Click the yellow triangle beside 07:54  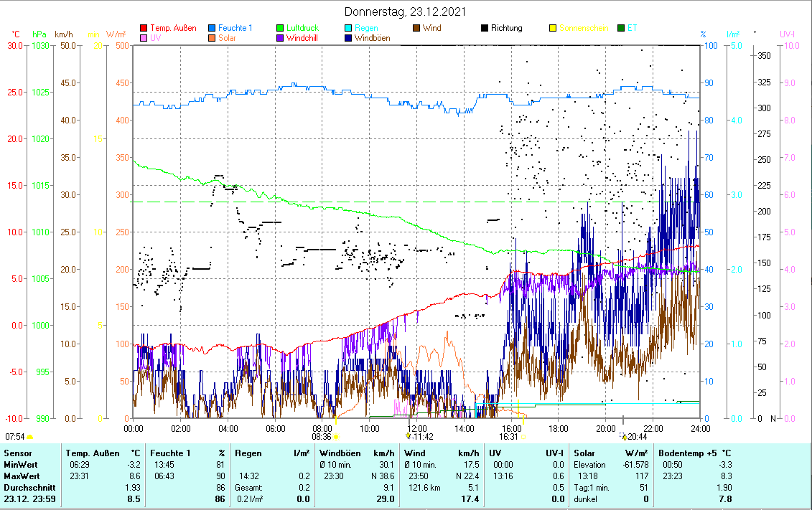pyautogui.click(x=30, y=436)
